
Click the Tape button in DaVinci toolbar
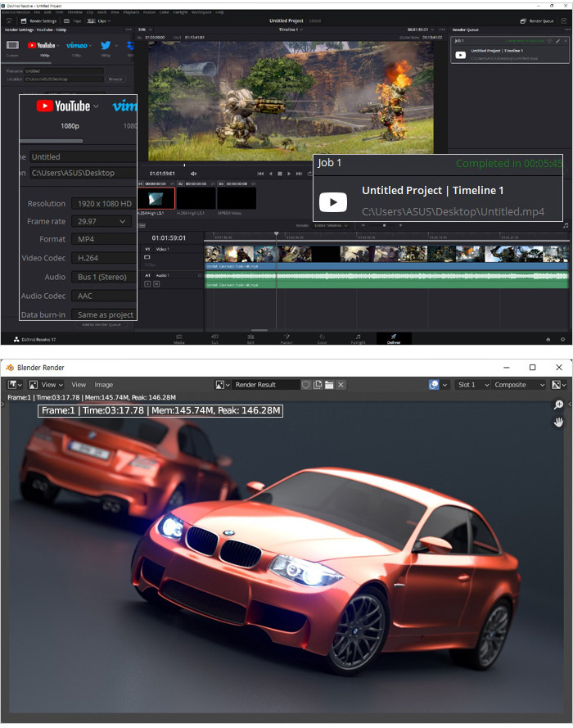pos(72,21)
